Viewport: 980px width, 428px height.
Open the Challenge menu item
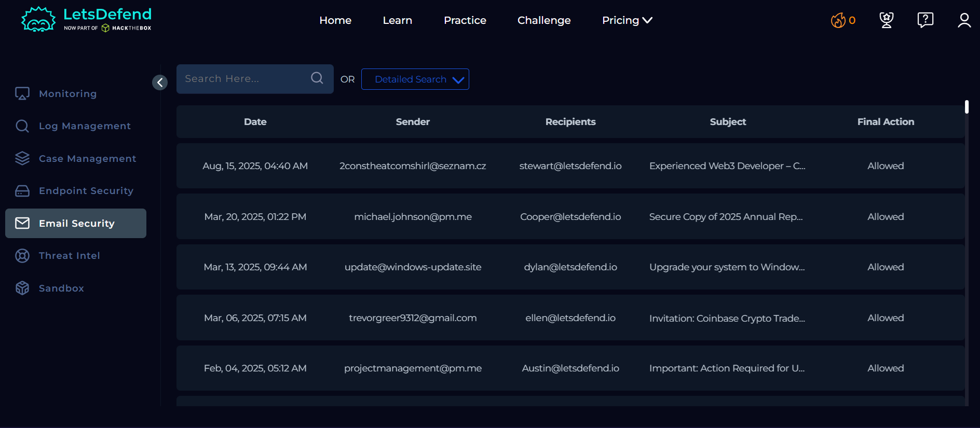pyautogui.click(x=543, y=20)
